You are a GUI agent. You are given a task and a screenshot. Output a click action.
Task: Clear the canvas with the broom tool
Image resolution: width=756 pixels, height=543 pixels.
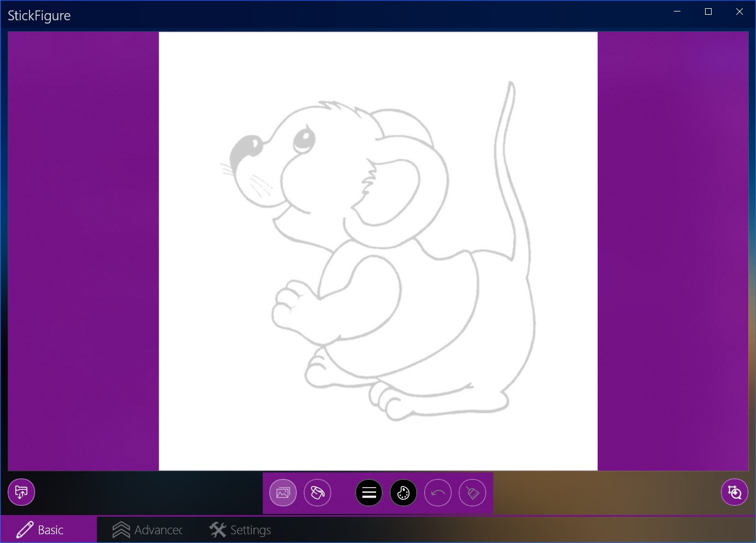(x=472, y=493)
